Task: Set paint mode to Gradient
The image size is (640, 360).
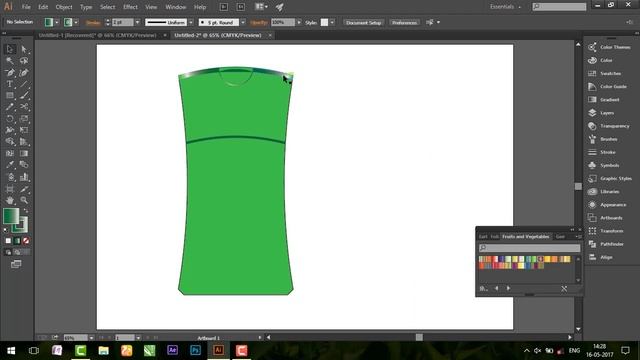Action: 17,241
